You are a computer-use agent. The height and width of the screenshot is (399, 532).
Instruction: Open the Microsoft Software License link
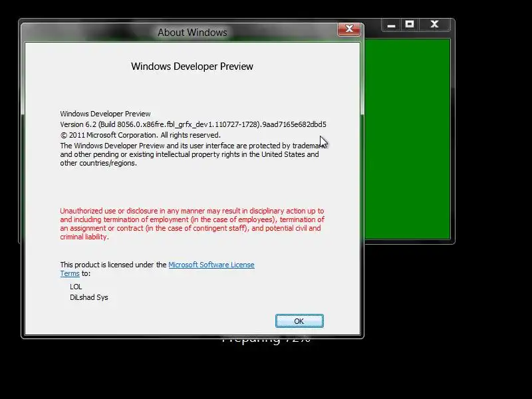211,265
